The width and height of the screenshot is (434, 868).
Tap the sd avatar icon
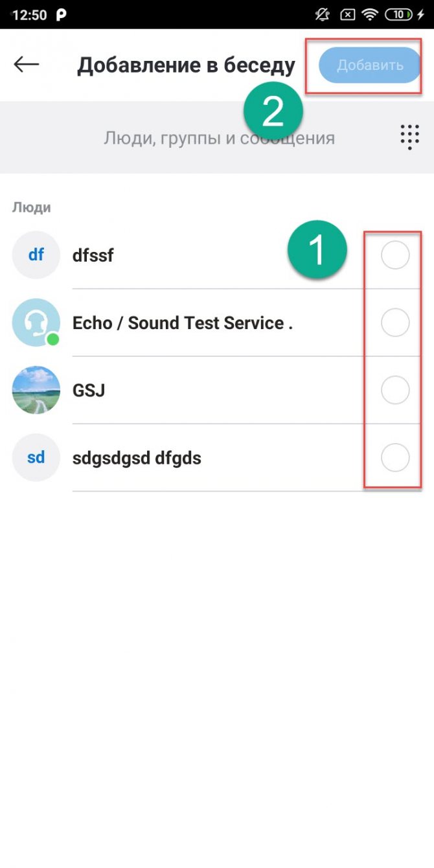36,458
